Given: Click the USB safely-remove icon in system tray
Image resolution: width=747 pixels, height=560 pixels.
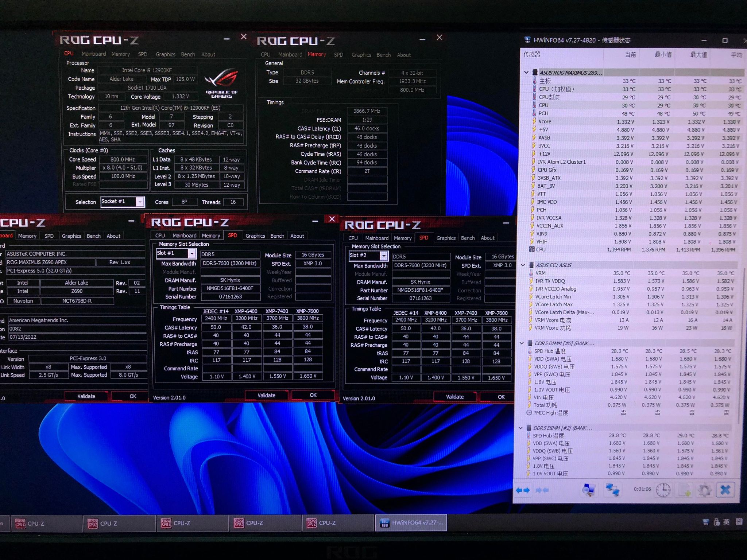Looking at the screenshot, I should pos(716,522).
